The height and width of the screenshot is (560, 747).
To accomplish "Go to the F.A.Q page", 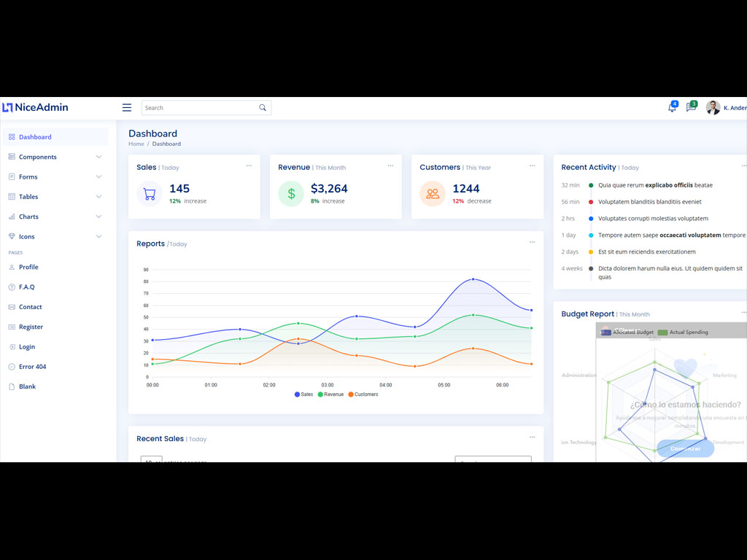I will (26, 287).
